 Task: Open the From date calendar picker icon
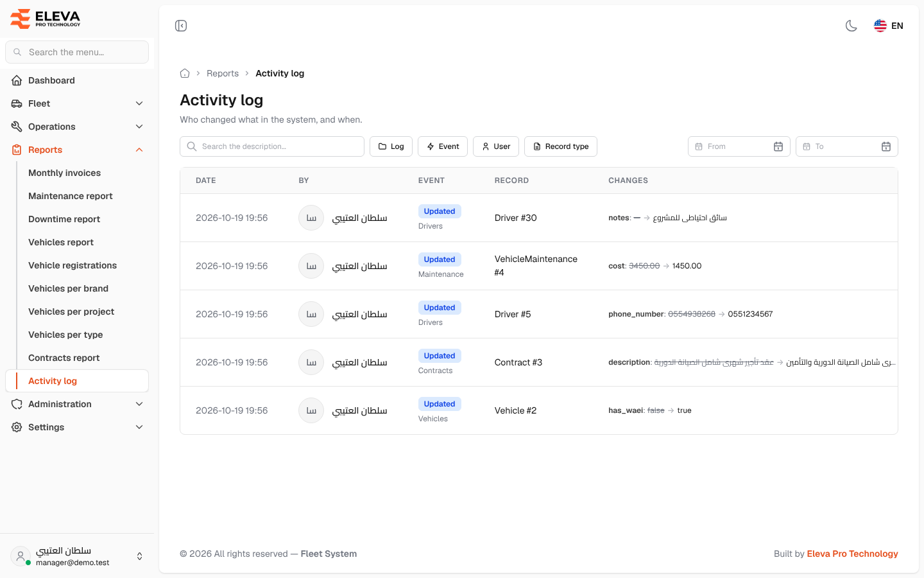tap(778, 146)
